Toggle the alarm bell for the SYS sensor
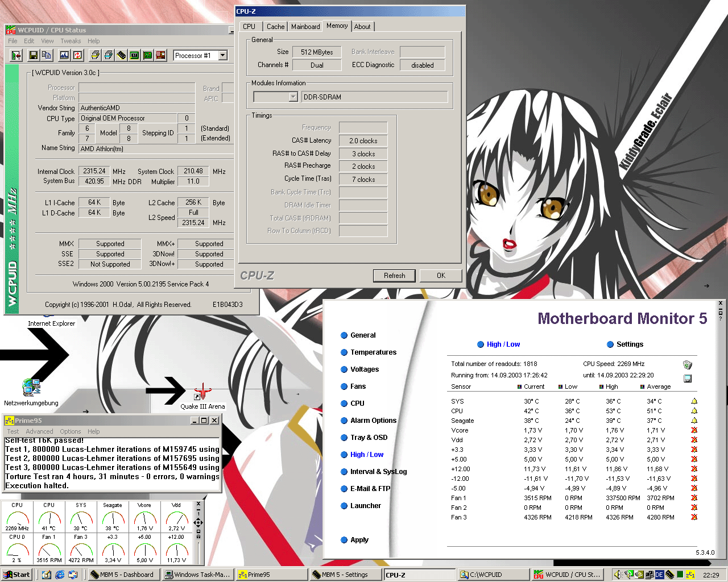The width and height of the screenshot is (728, 582). pos(694,401)
